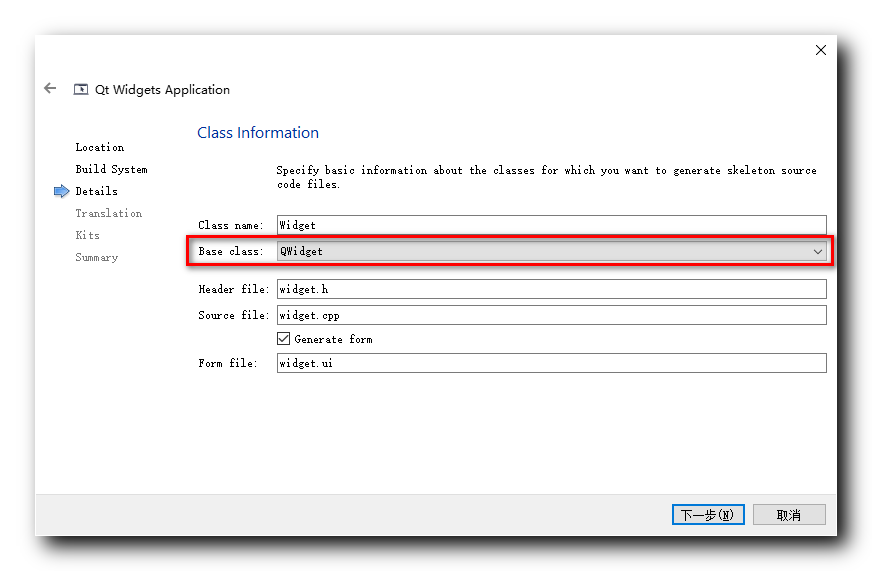
Task: Focus the Header file field widget.h
Action: 552,289
